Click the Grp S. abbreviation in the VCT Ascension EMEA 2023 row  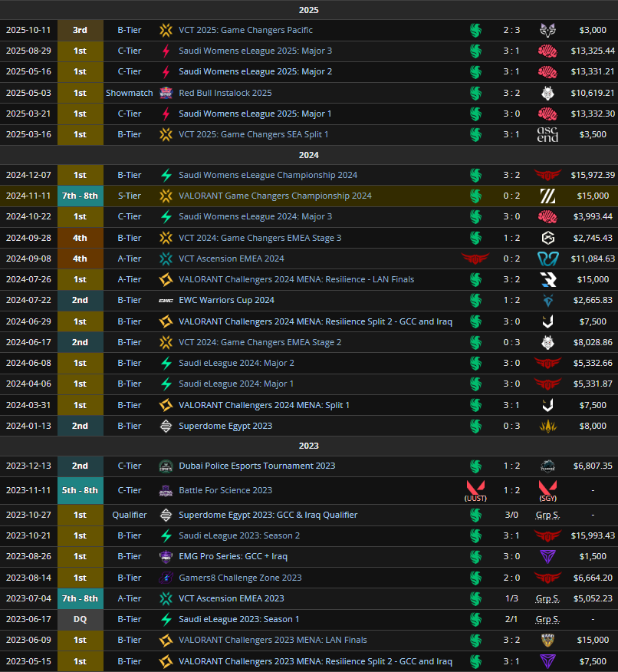pos(547,598)
